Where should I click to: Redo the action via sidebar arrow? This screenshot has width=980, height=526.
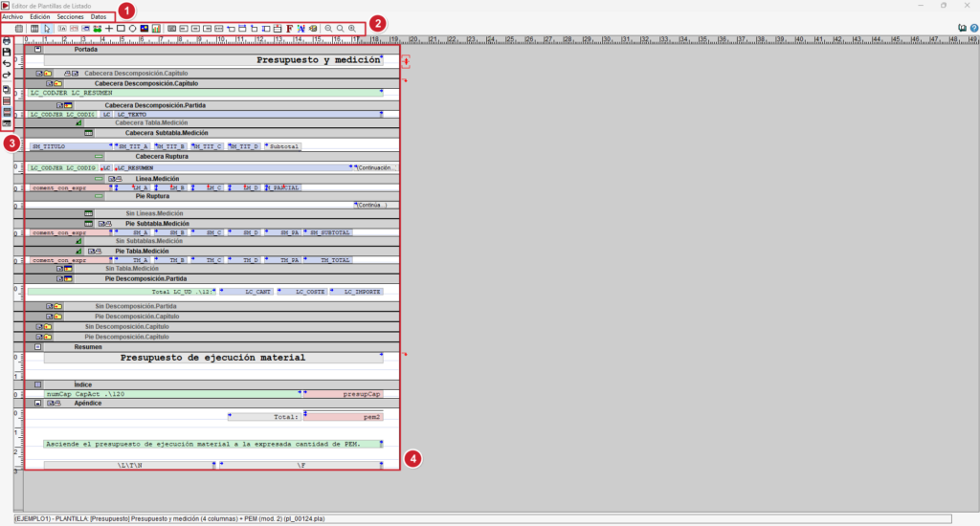(7, 75)
